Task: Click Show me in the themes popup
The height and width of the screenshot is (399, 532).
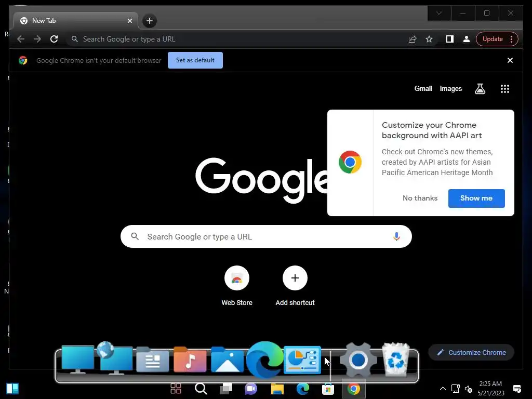Action: (x=476, y=198)
